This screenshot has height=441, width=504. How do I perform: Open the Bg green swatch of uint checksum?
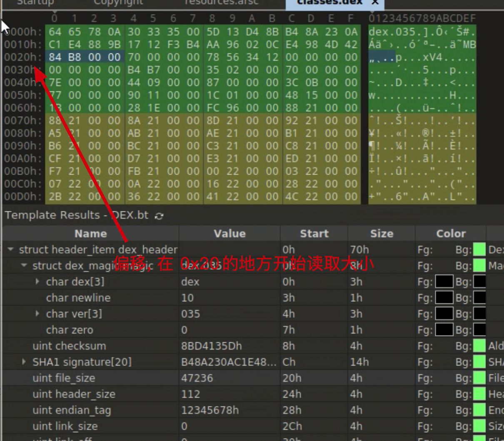tap(479, 346)
